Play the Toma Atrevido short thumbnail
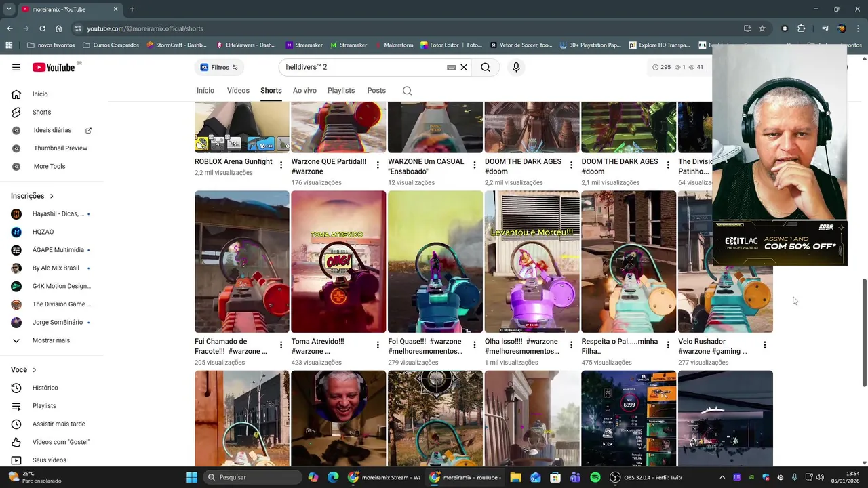This screenshot has width=868, height=488. [338, 262]
